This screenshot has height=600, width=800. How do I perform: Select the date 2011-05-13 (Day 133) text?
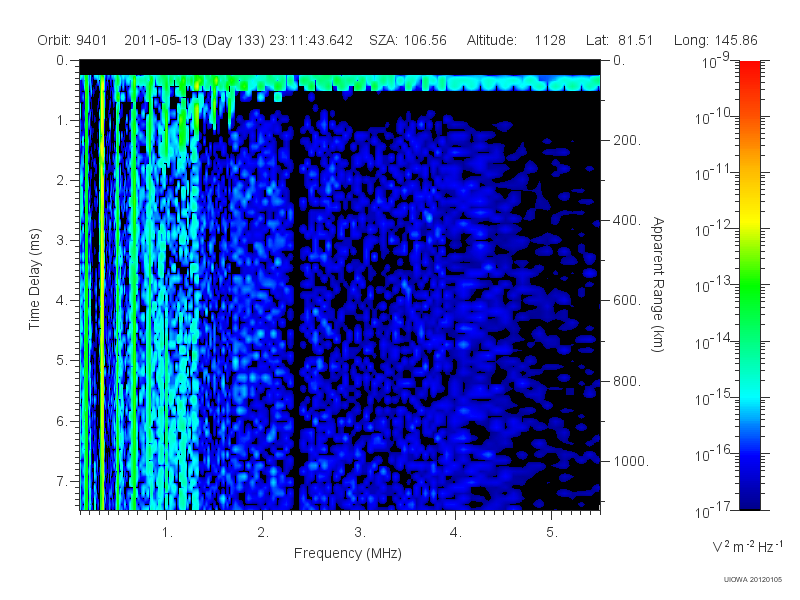(x=194, y=40)
